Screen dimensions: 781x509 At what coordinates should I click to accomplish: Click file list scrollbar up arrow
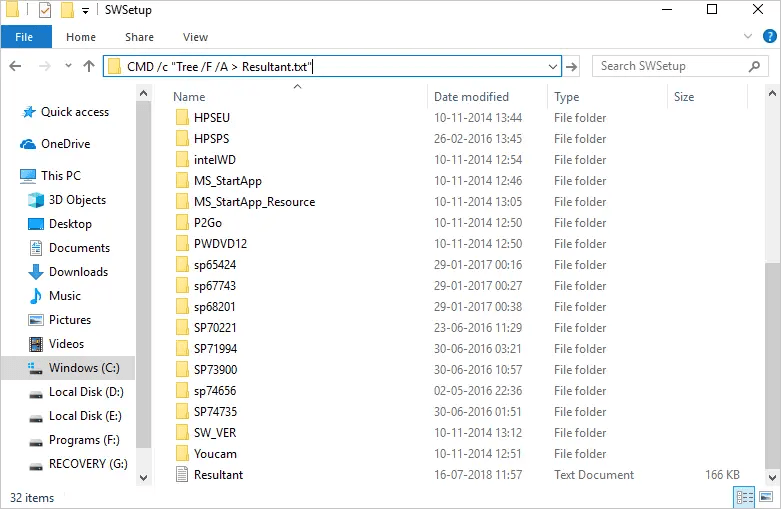coord(772,93)
